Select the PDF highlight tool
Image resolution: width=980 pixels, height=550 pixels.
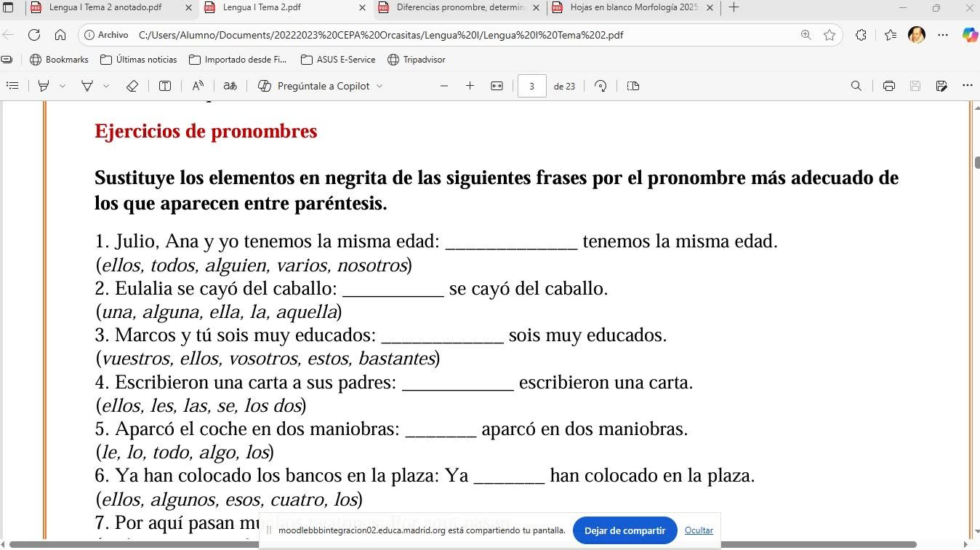(x=44, y=86)
